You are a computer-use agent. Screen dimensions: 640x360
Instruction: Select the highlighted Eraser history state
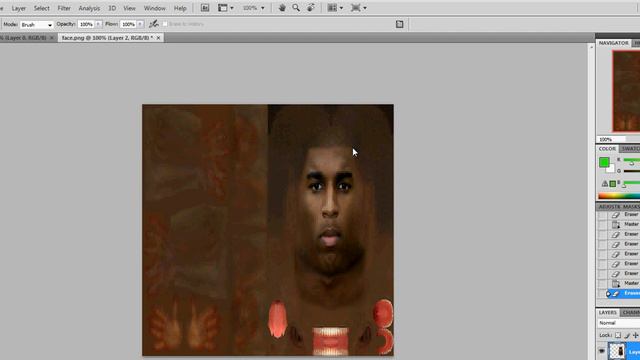(x=623, y=293)
